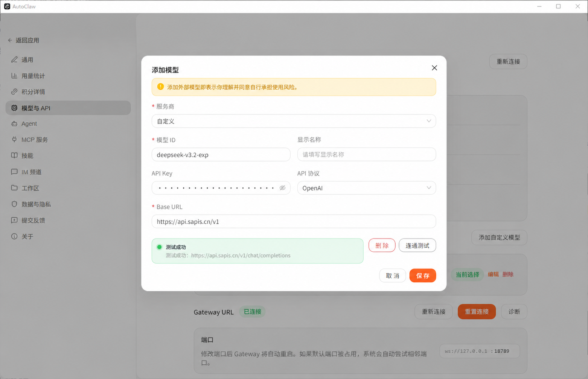The height and width of the screenshot is (379, 588).
Task: Open 用量统计 settings section
Action: pyautogui.click(x=68, y=76)
